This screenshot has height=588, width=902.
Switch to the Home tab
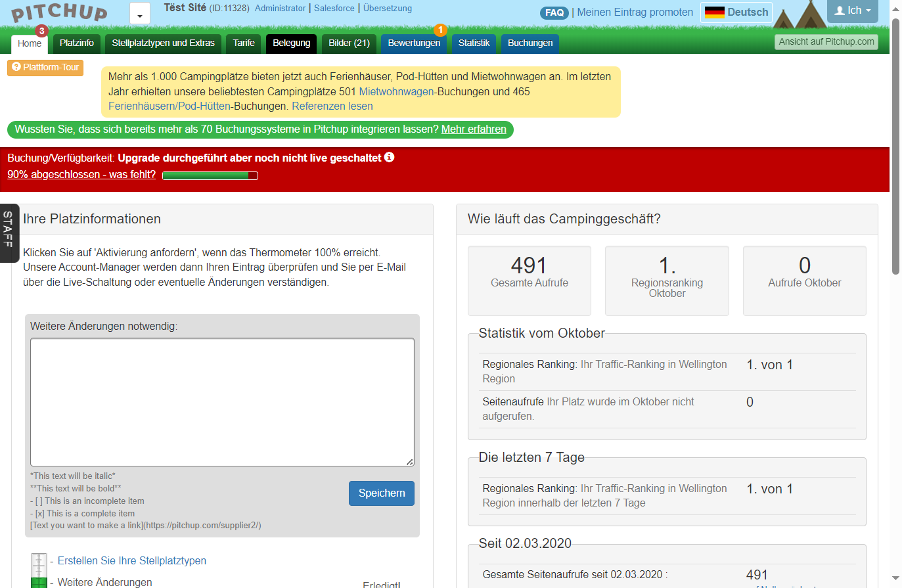click(30, 43)
